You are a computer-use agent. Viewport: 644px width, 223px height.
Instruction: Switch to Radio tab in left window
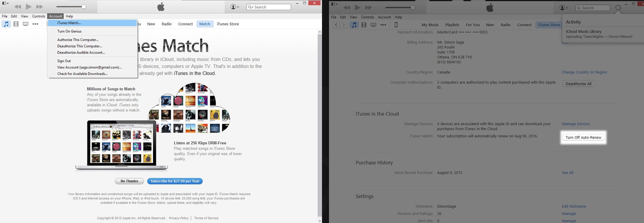pos(167,24)
